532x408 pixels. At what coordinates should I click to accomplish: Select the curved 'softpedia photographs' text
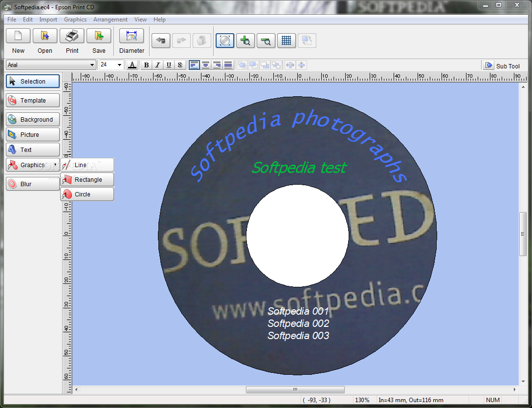[x=299, y=145]
